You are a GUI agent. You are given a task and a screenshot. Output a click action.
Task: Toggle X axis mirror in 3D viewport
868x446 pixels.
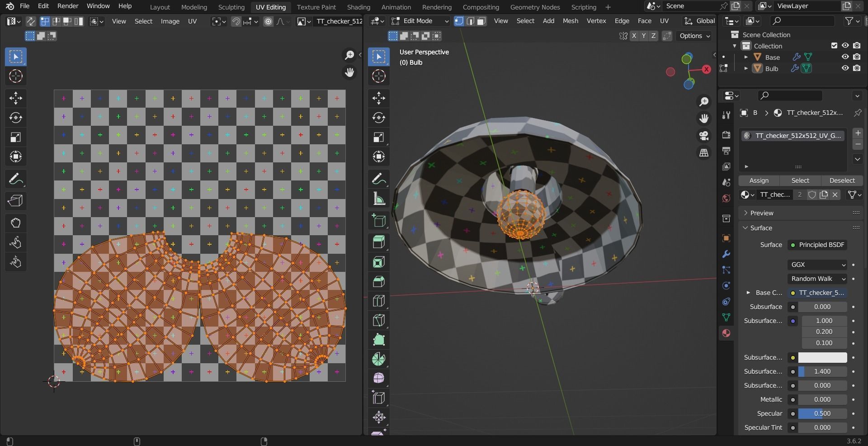pos(634,36)
